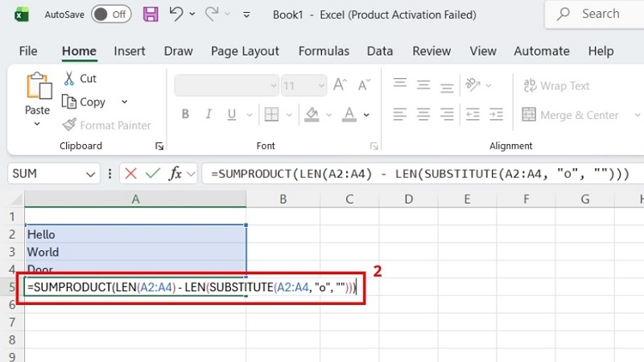Screen dimensions: 644x362
Task: Select column C header
Action: [x=349, y=200]
